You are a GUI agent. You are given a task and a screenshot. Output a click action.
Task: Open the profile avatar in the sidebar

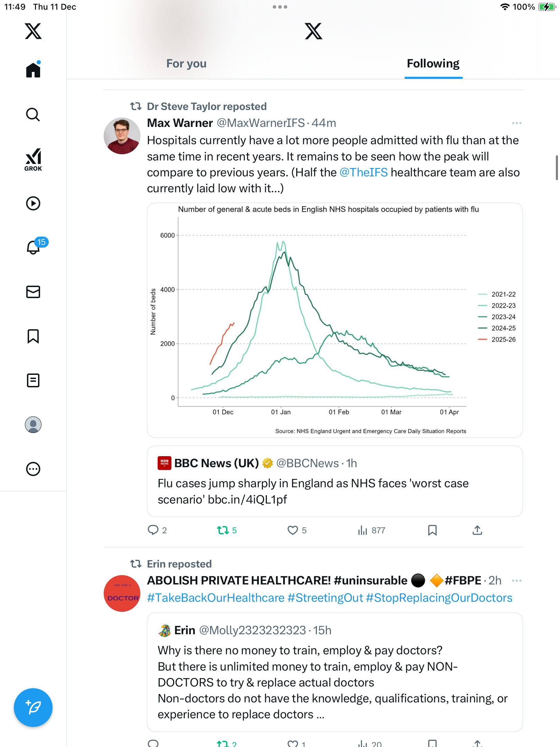click(x=33, y=425)
